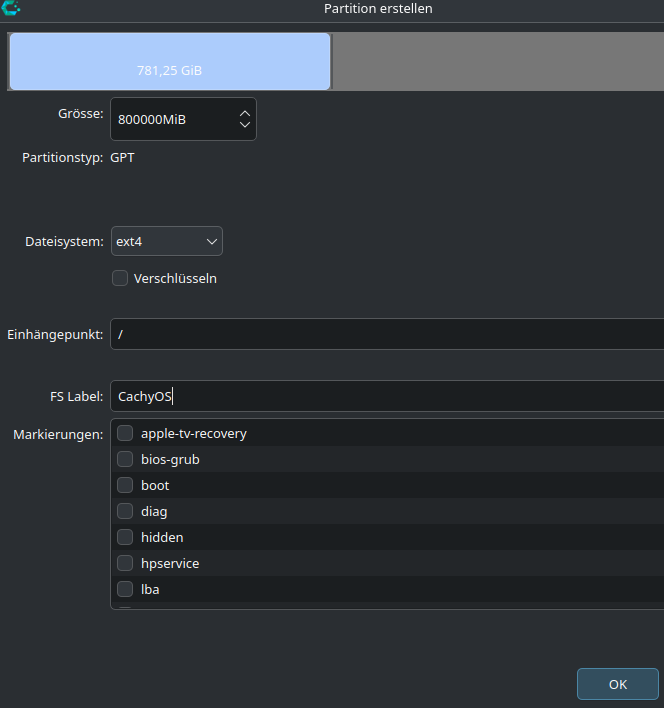Check the boot flag

click(125, 485)
